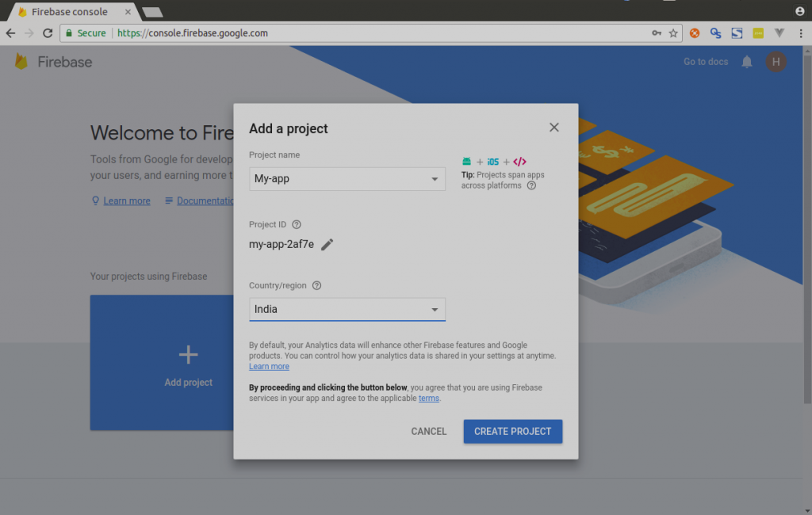The width and height of the screenshot is (812, 515).
Task: Click the orange extension icon in the toolbar
Action: pos(695,33)
